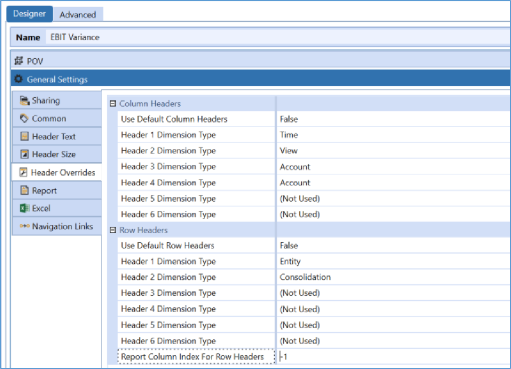511x369 pixels.
Task: Edit Report Column Index value -1
Action: 393,357
